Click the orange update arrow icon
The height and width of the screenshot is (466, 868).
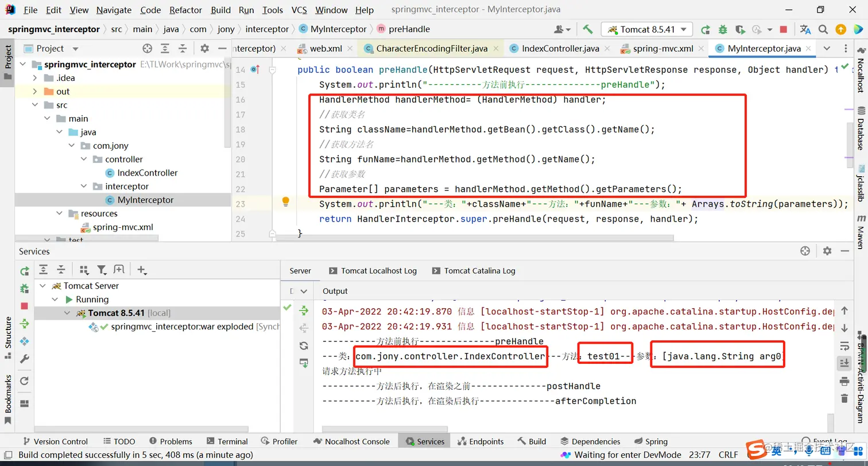[840, 29]
